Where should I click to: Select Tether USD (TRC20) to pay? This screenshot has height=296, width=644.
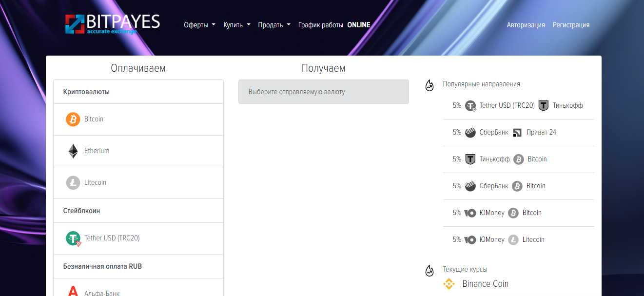(x=138, y=238)
